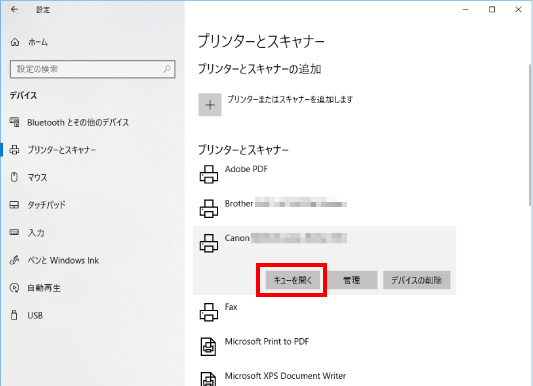The image size is (533, 386).
Task: Go back with the arrow icon
Action: point(14,10)
